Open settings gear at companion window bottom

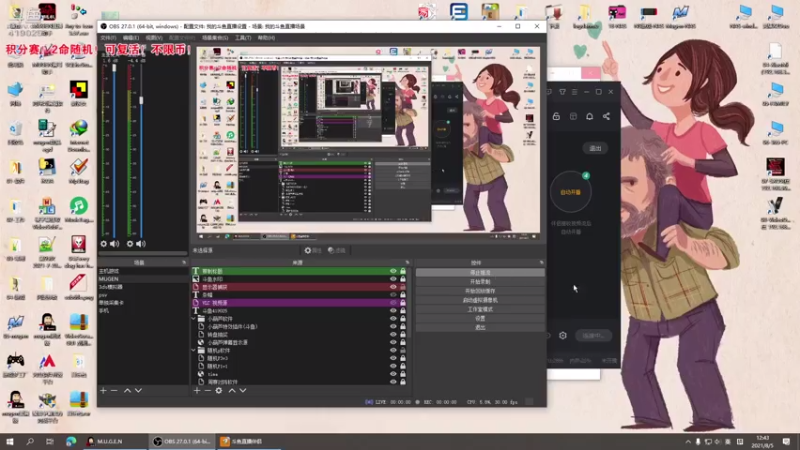(563, 335)
